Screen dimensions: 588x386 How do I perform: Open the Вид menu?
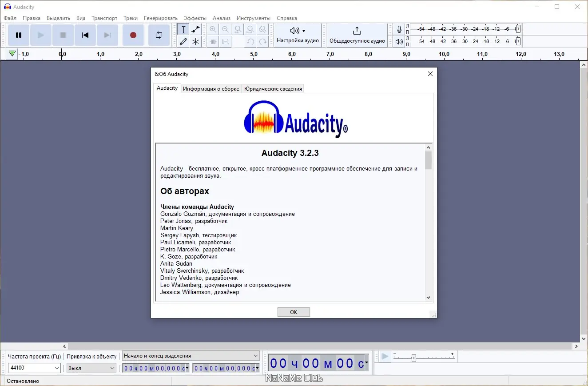pyautogui.click(x=81, y=18)
